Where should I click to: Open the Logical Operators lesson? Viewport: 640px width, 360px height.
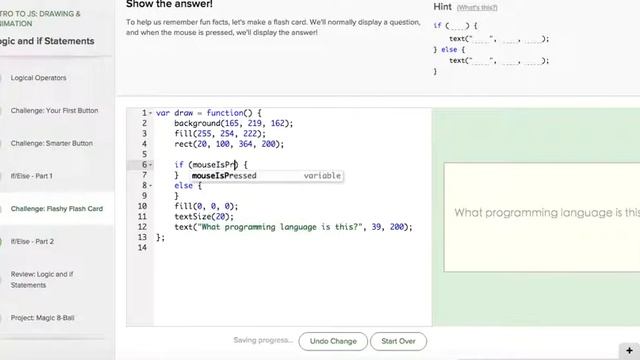(x=38, y=78)
